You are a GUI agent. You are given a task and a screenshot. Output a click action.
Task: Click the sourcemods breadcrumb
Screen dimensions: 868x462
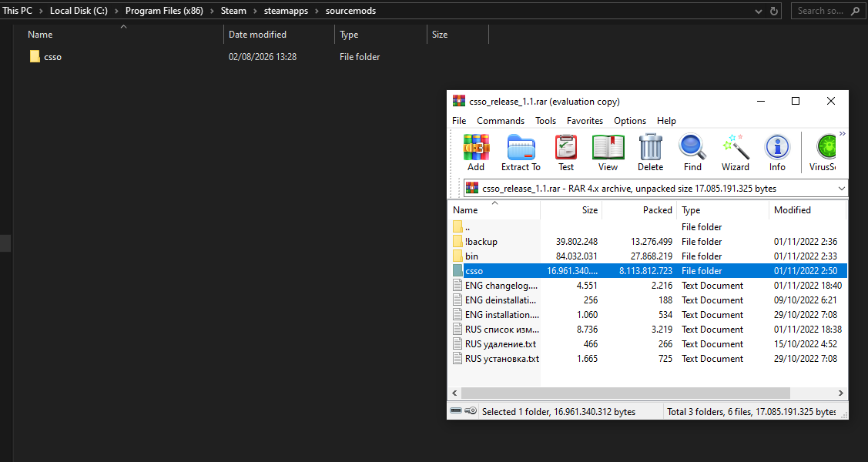tap(350, 11)
